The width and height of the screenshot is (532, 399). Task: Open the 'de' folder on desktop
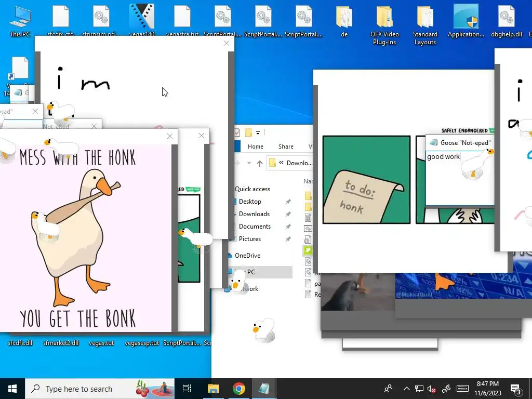(x=344, y=21)
